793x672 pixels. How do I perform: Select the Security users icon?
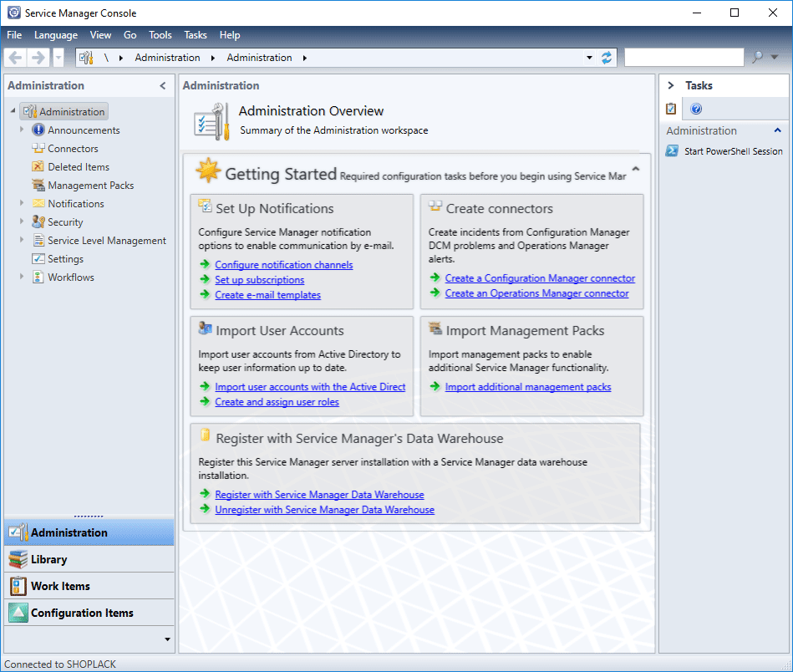pos(38,221)
